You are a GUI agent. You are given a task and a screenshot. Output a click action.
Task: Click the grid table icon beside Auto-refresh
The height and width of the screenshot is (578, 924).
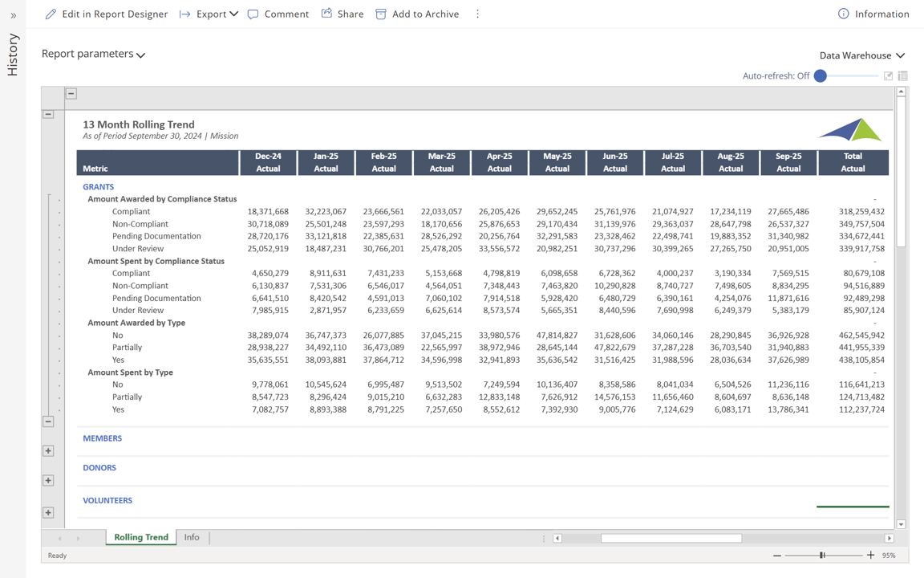903,75
